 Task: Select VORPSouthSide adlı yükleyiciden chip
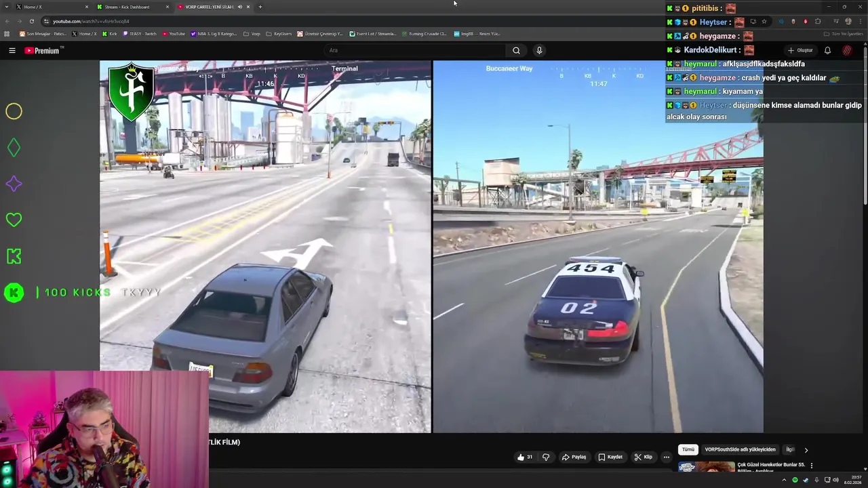tap(740, 449)
